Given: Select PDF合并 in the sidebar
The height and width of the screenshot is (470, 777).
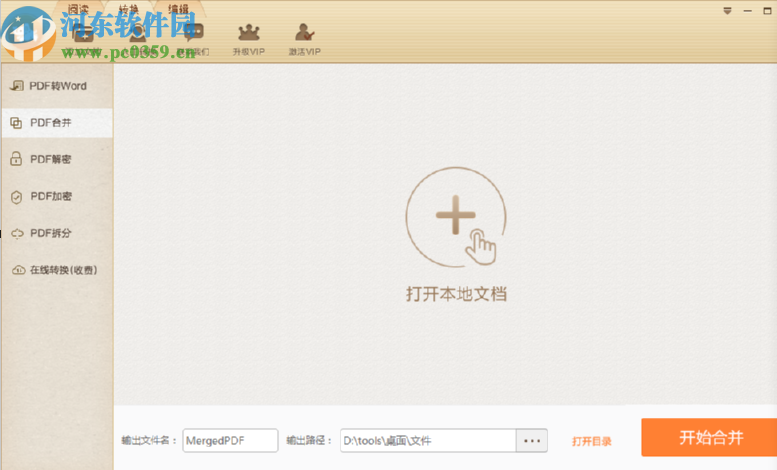Looking at the screenshot, I should click(57, 122).
